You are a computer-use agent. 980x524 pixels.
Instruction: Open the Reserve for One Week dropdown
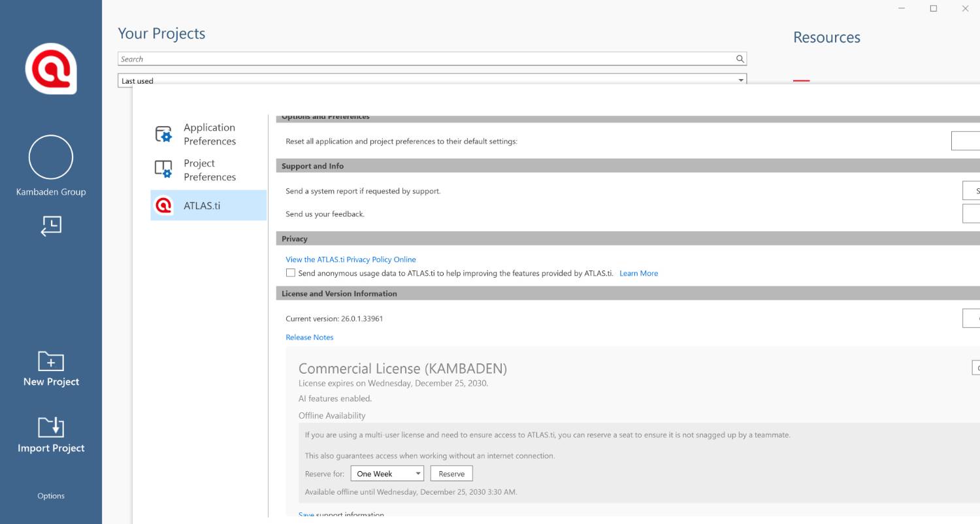(x=387, y=474)
